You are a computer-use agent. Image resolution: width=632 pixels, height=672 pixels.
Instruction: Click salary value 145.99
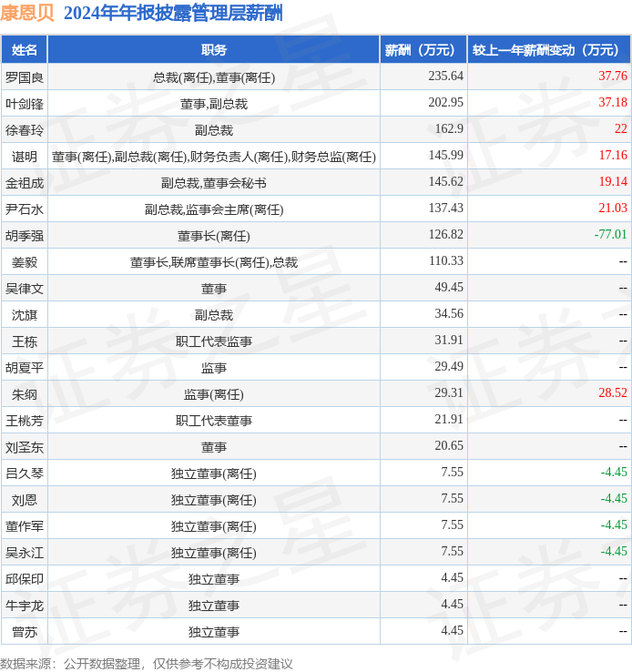point(445,155)
